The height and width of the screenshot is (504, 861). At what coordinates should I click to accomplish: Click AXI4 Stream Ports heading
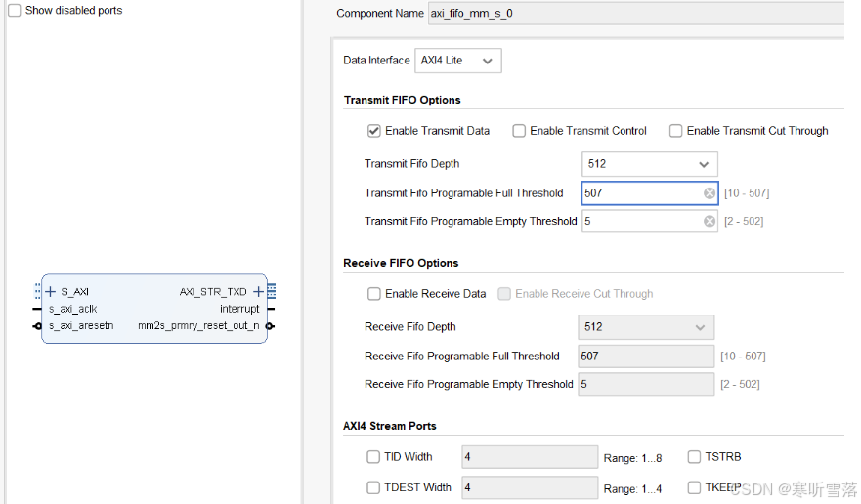390,426
